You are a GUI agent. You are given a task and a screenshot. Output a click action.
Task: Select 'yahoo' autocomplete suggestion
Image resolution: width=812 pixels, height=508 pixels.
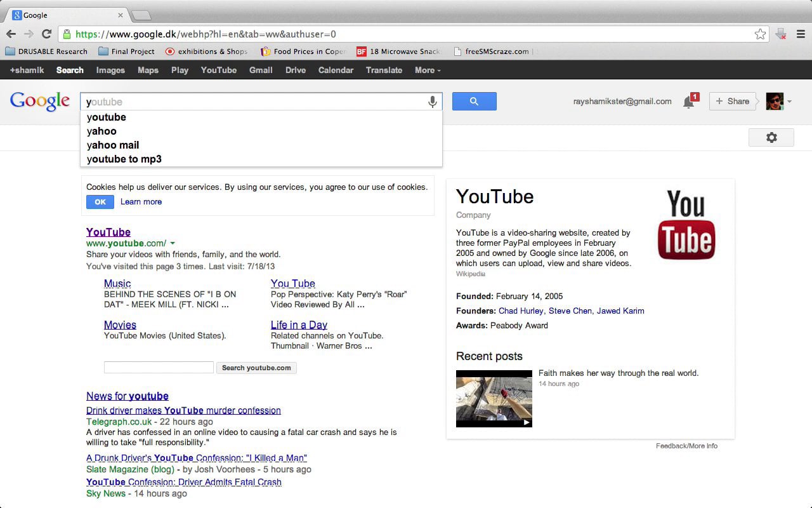(261, 131)
